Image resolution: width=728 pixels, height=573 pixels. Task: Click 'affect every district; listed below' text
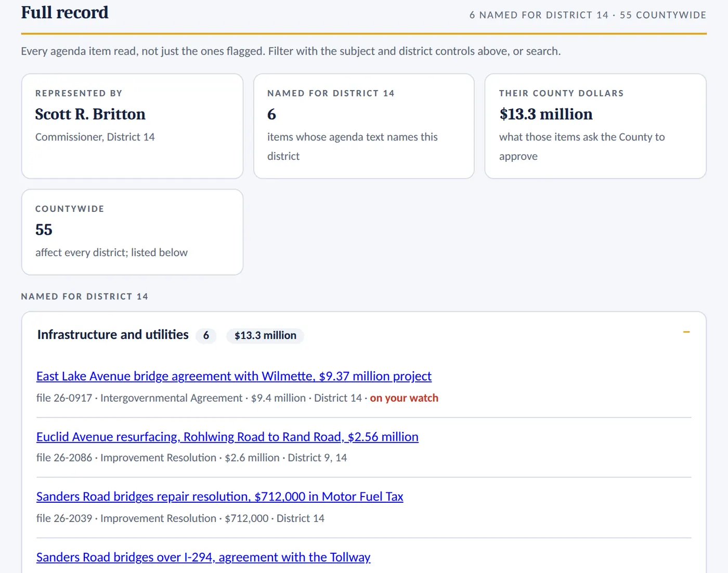click(x=111, y=252)
